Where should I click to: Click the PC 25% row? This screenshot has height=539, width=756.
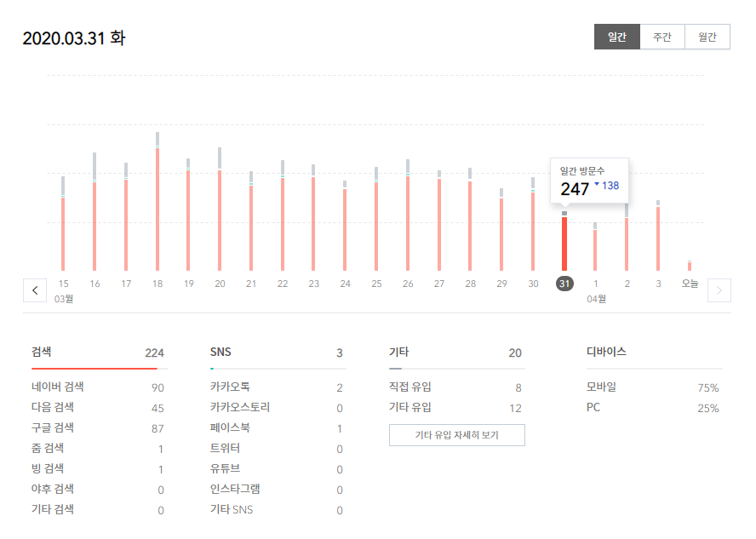[653, 407]
